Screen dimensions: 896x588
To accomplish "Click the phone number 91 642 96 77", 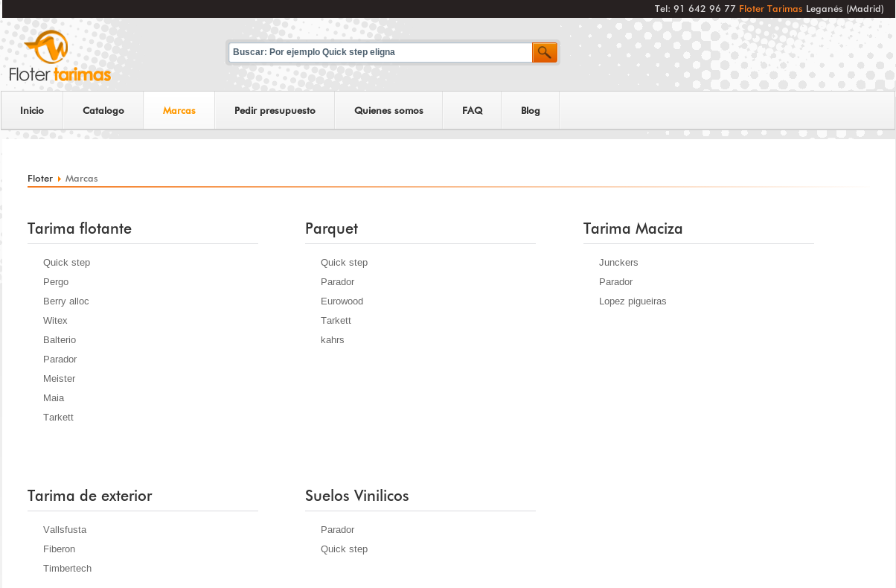I will (705, 9).
